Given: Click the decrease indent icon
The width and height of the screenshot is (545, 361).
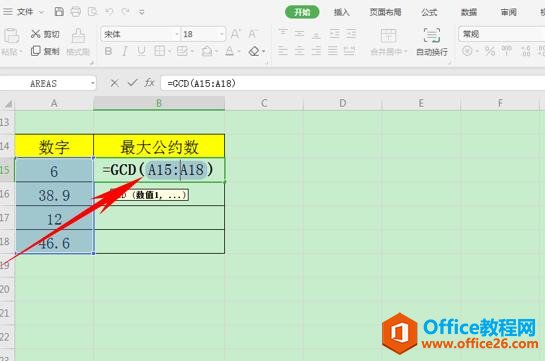Looking at the screenshot, I should click(334, 34).
